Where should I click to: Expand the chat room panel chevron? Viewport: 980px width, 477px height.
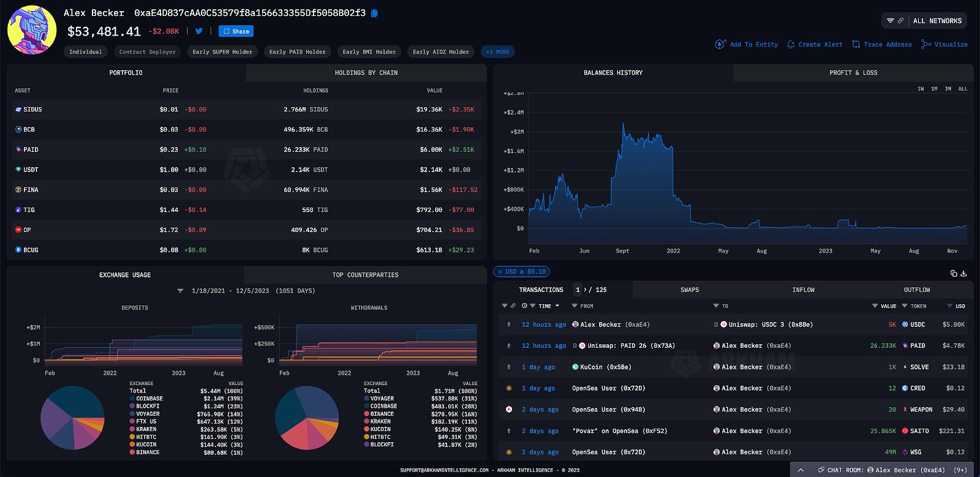(x=802, y=470)
